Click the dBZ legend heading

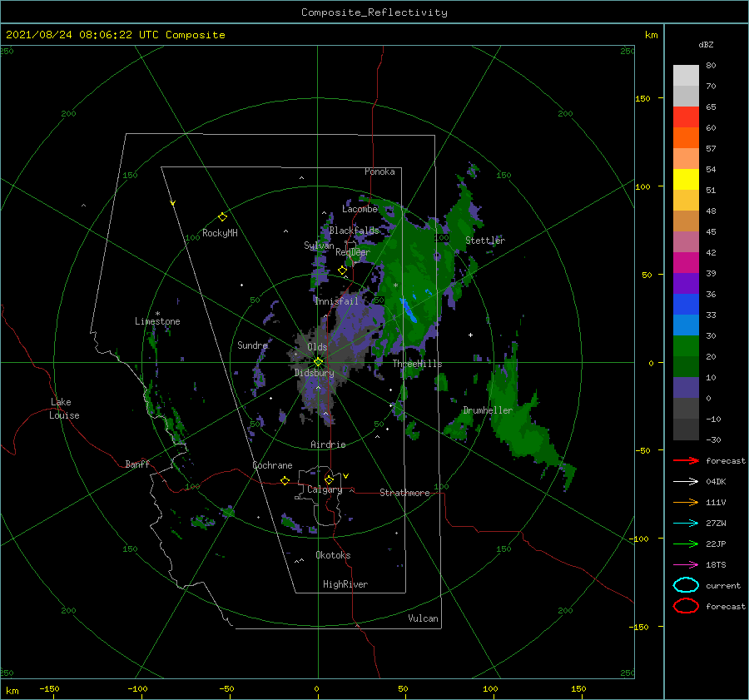coord(706,45)
